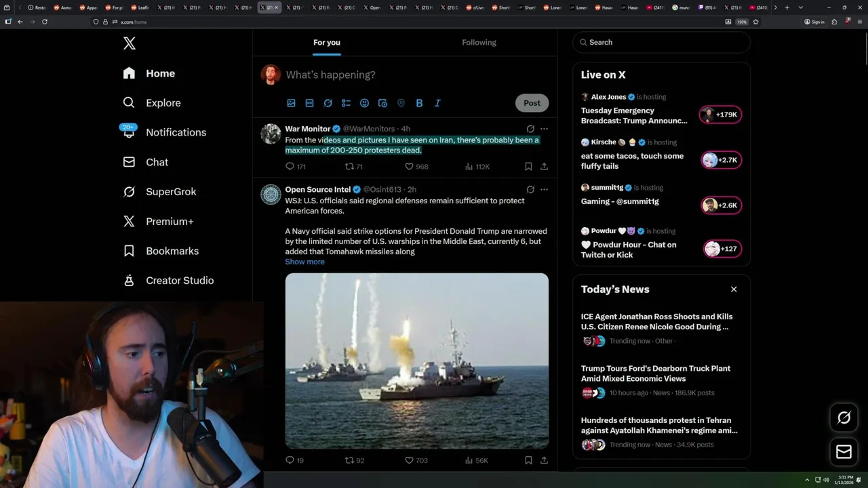Switch to the Following tab

[479, 42]
